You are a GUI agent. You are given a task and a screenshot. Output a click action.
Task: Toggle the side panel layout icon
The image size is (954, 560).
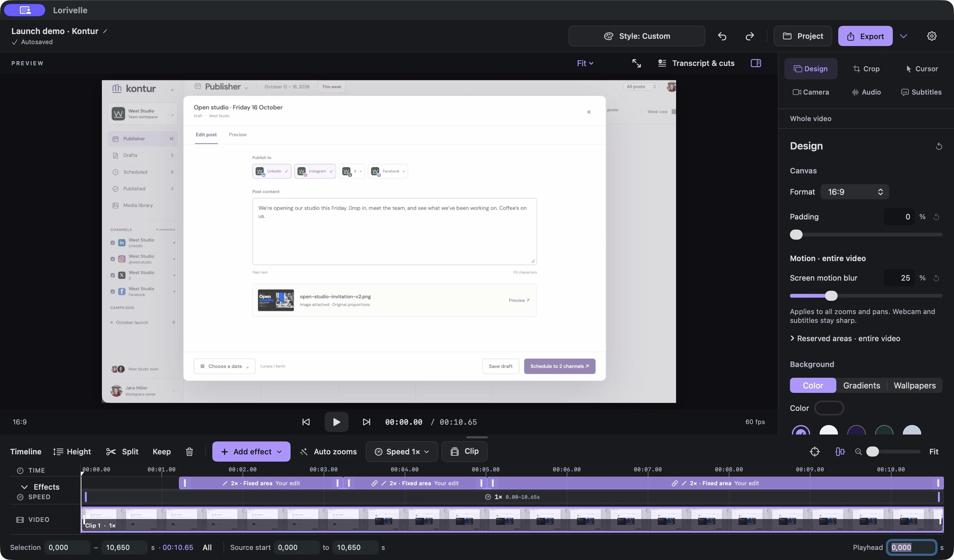pos(756,63)
